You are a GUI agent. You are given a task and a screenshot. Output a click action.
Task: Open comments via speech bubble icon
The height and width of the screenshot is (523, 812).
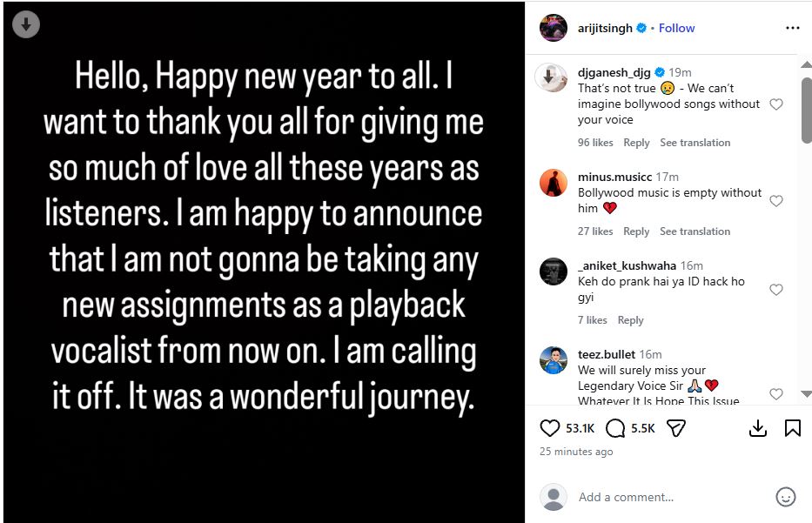[x=615, y=428]
